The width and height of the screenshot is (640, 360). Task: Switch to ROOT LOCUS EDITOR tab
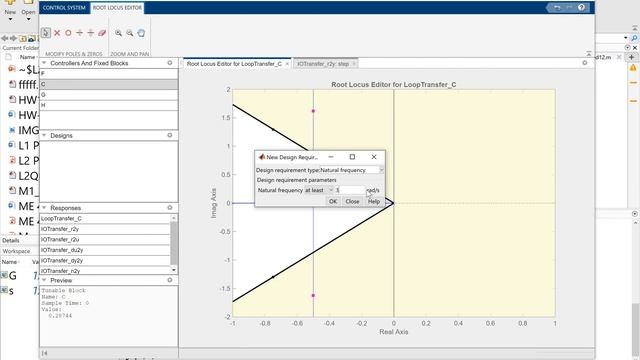[x=117, y=8]
